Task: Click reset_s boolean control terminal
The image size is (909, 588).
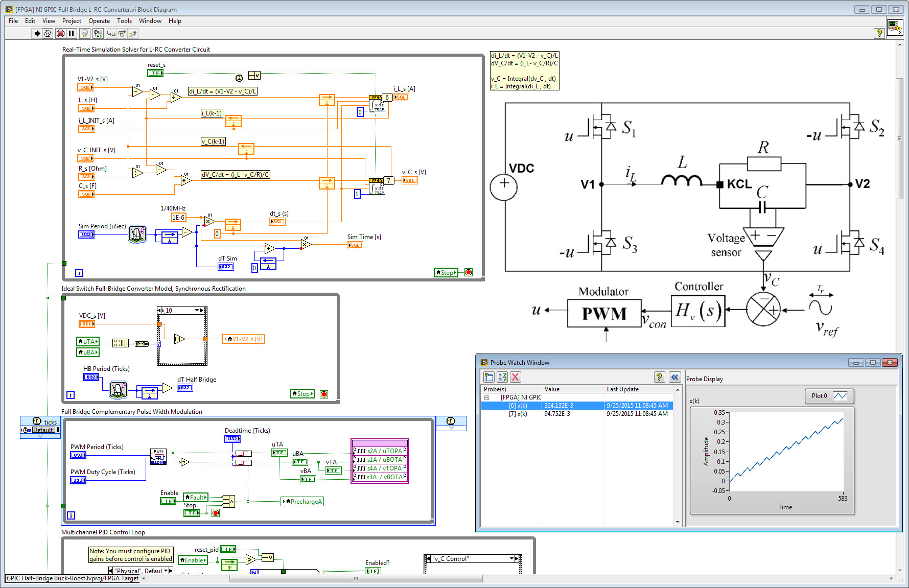Action: [155, 73]
